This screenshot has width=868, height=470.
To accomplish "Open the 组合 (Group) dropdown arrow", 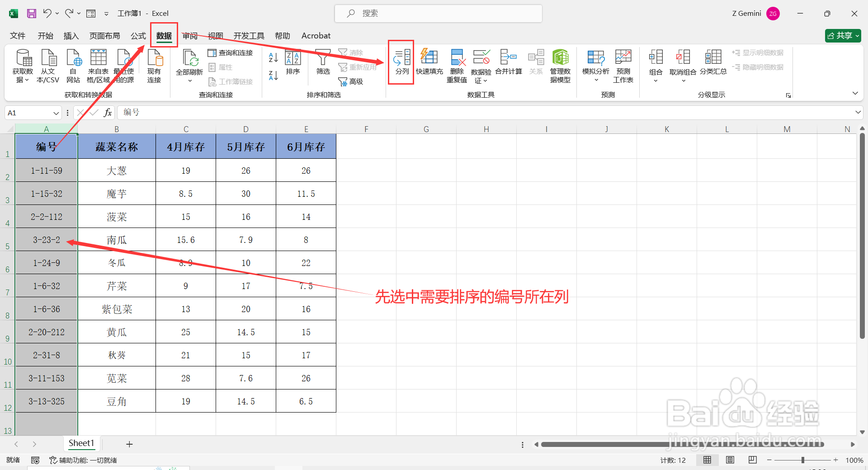I will point(656,81).
